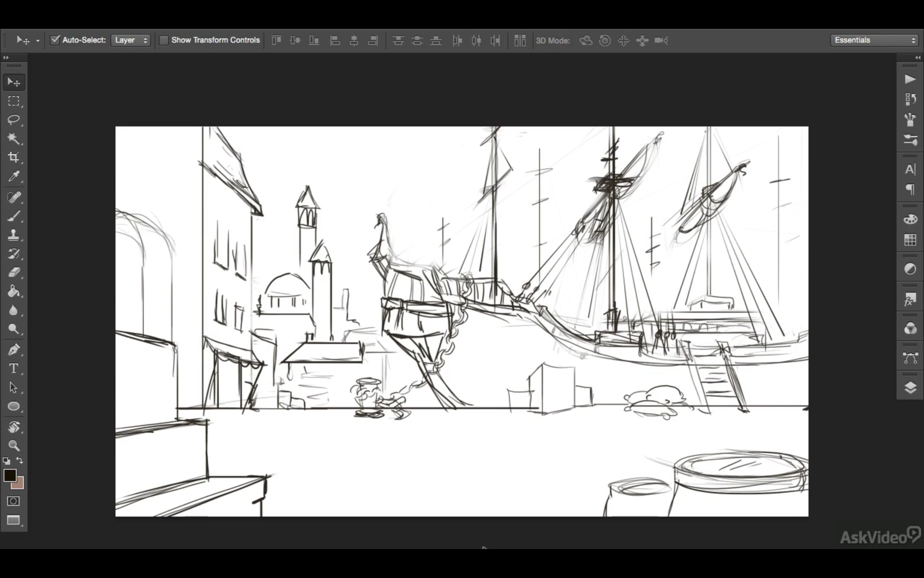
Task: Open the Character panel
Action: (910, 169)
